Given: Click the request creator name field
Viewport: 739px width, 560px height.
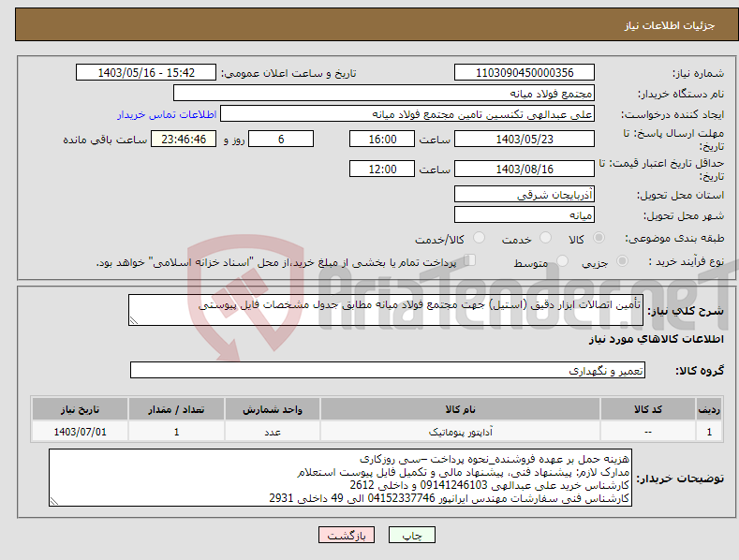Looking at the screenshot, I should coord(407,114).
